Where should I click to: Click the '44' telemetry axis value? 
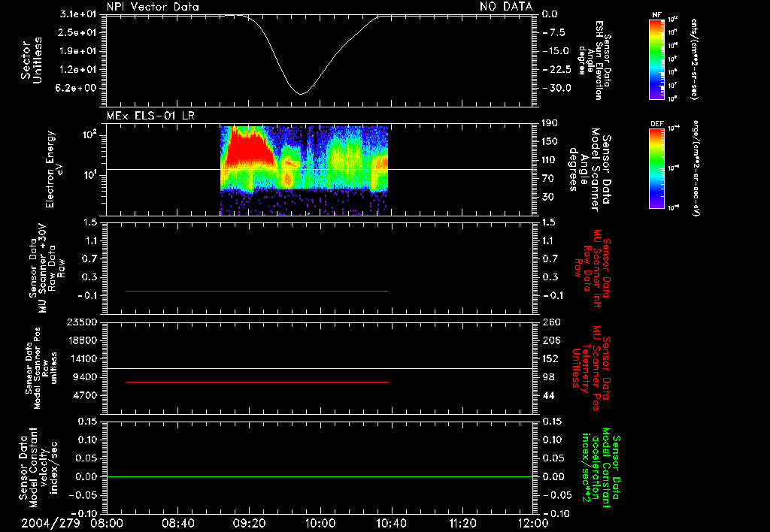point(548,395)
